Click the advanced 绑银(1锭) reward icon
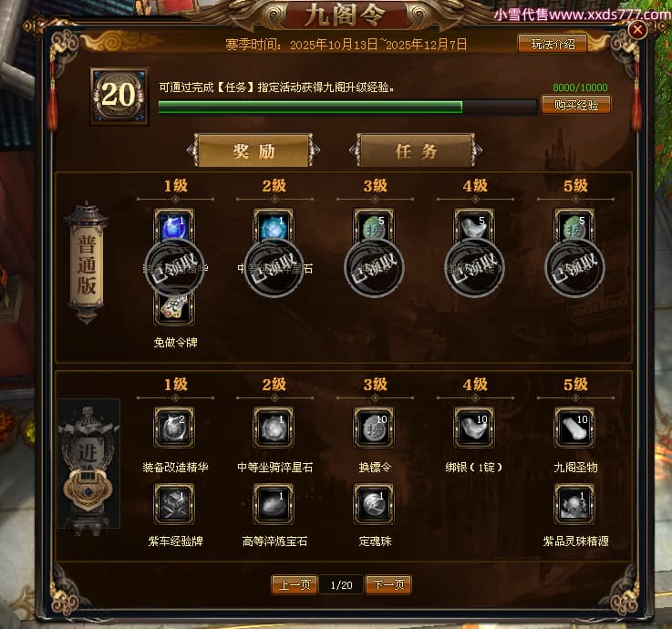Image resolution: width=672 pixels, height=629 pixels. (474, 428)
